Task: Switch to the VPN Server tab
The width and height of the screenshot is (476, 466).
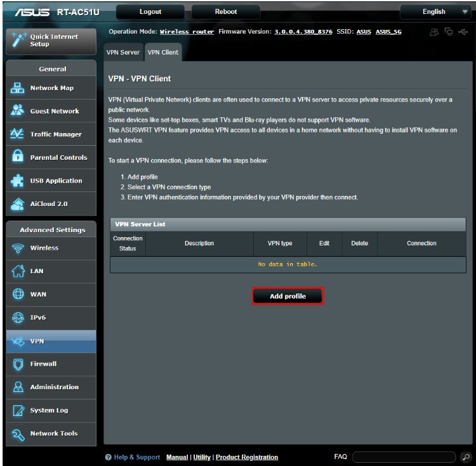Action: coord(123,52)
